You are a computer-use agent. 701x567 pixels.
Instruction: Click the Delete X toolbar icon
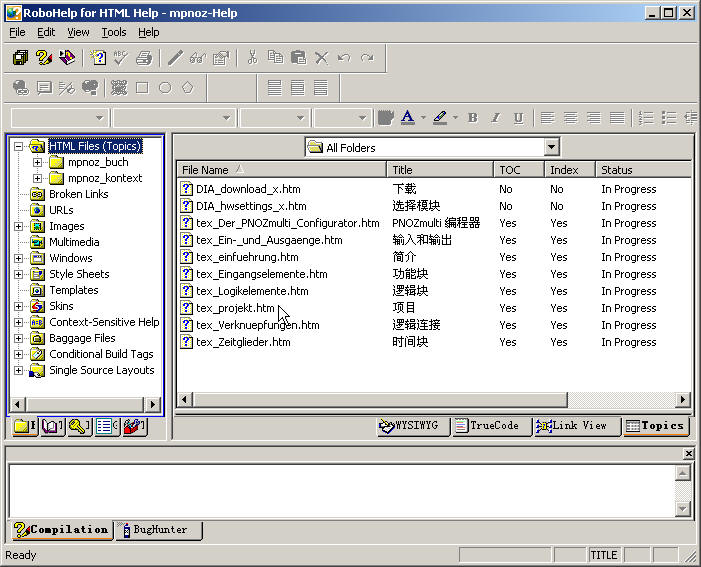[321, 58]
